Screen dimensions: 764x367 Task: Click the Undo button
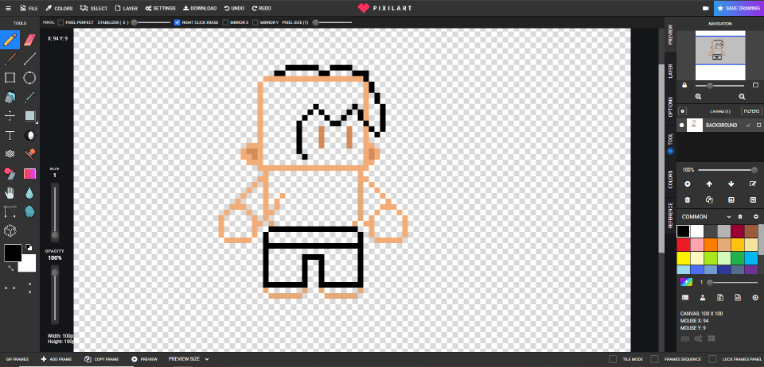234,8
